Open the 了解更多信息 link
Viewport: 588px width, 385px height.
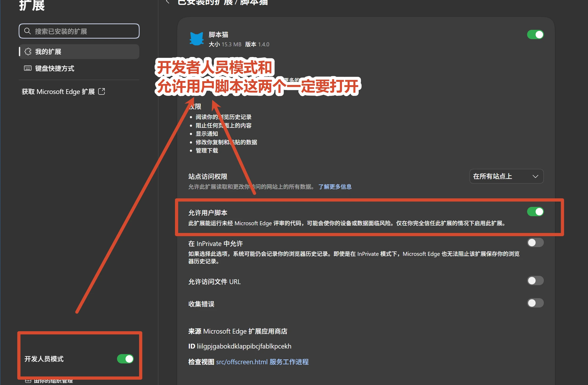(335, 187)
